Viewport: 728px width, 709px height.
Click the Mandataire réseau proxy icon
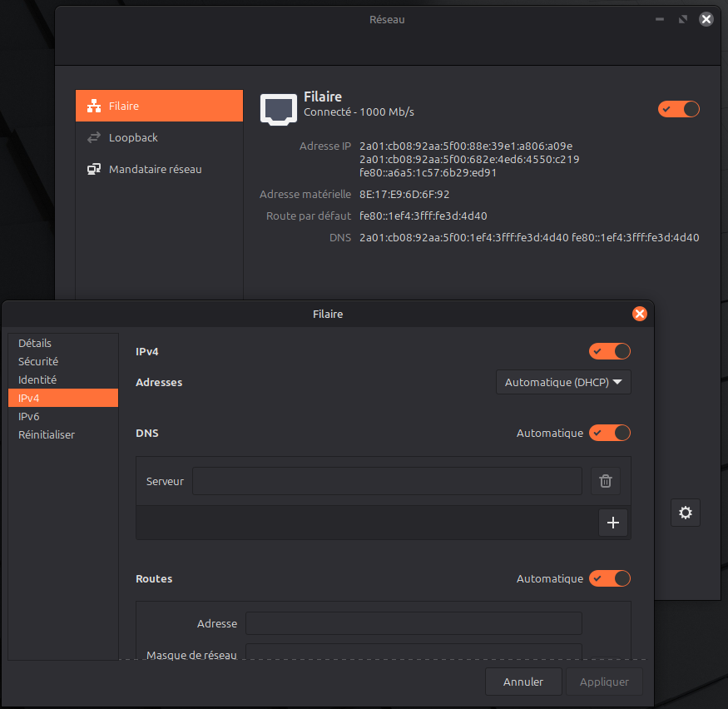[94, 170]
